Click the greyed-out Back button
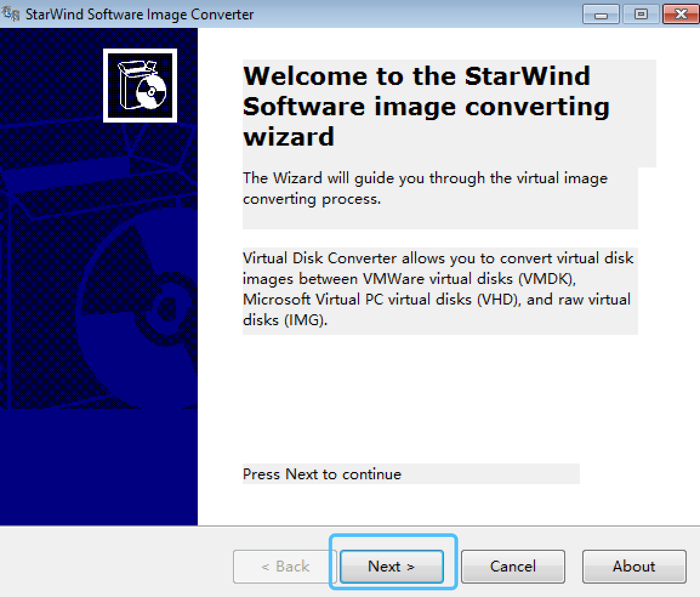 coord(285,566)
